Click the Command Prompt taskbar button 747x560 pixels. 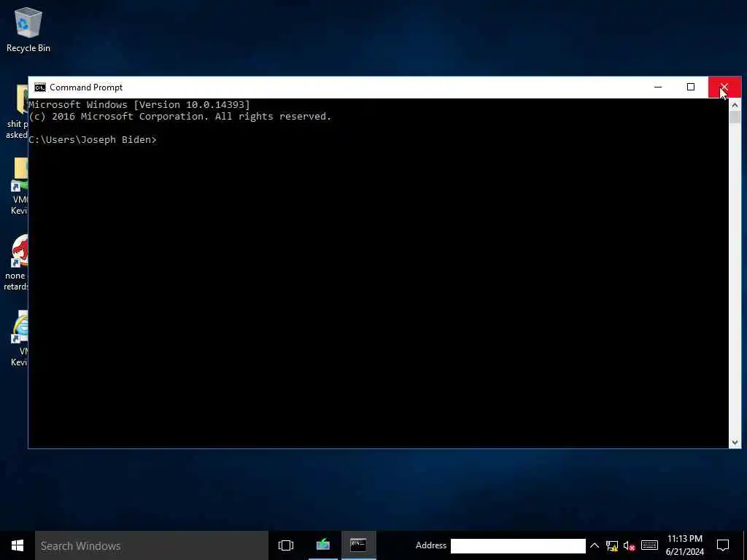coord(358,545)
